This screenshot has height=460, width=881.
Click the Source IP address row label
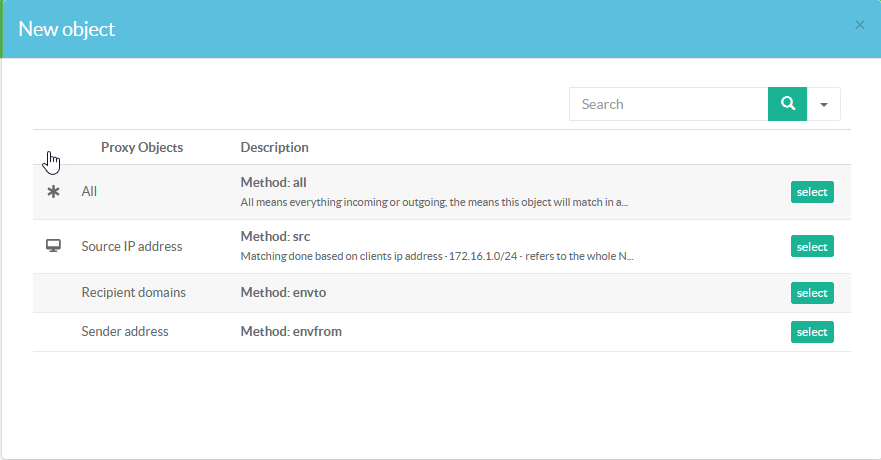coord(131,246)
